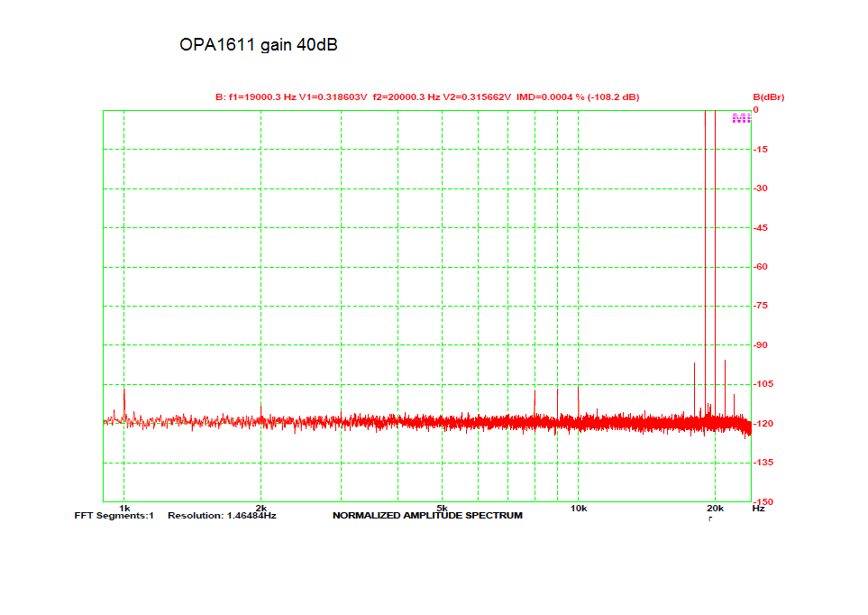This screenshot has height=615, width=868.
Task: Click the "20k" frequency axis label
Action: coord(715,508)
